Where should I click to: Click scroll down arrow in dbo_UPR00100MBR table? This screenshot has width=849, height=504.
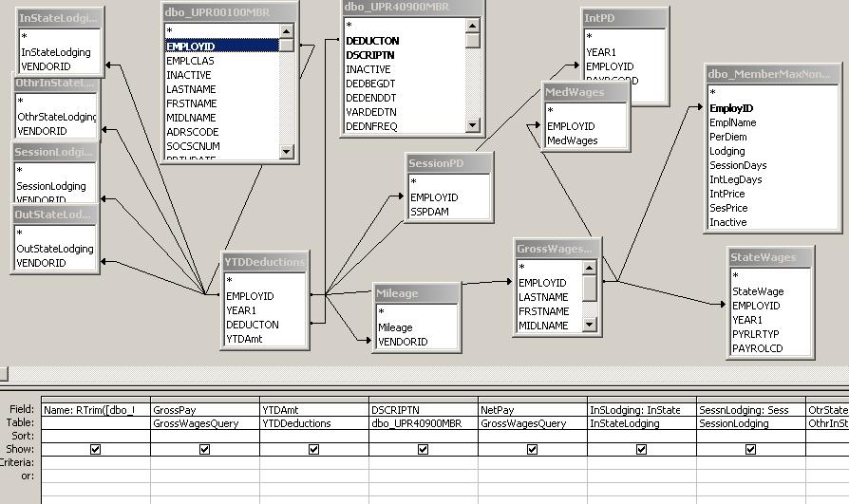[x=287, y=152]
